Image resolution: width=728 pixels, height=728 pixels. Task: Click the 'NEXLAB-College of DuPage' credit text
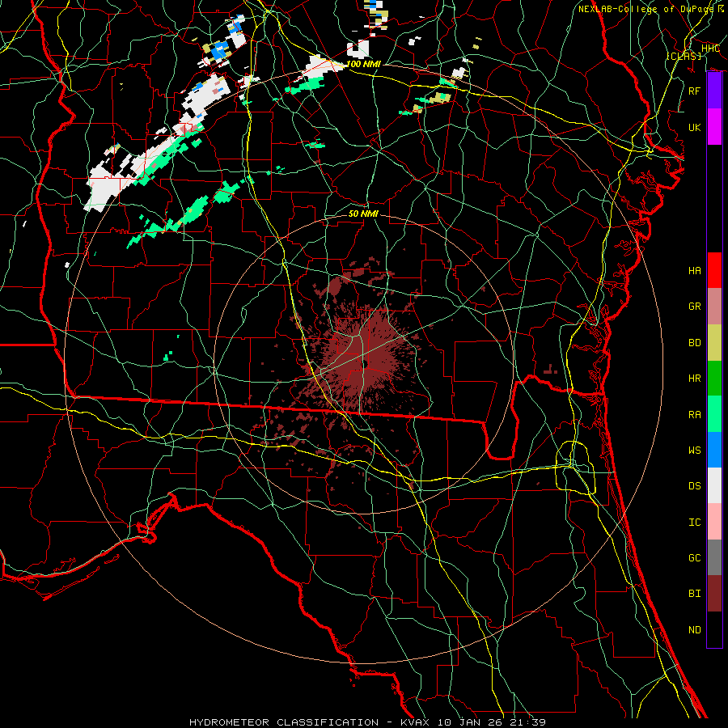645,9
